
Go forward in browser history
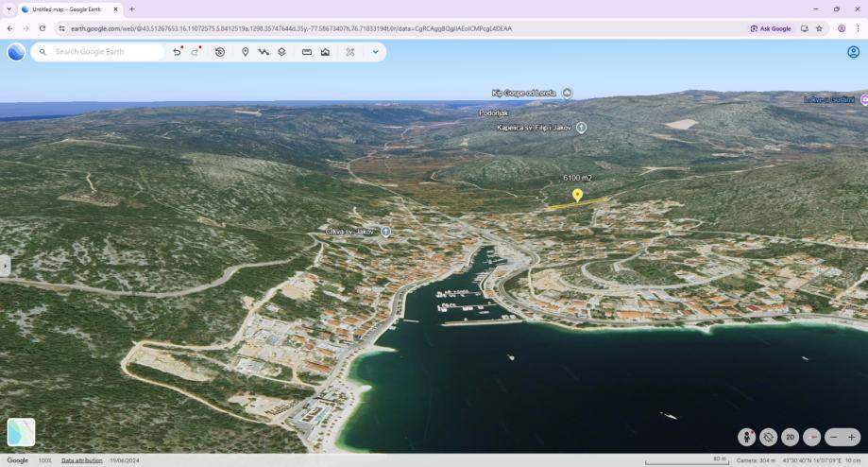click(26, 28)
